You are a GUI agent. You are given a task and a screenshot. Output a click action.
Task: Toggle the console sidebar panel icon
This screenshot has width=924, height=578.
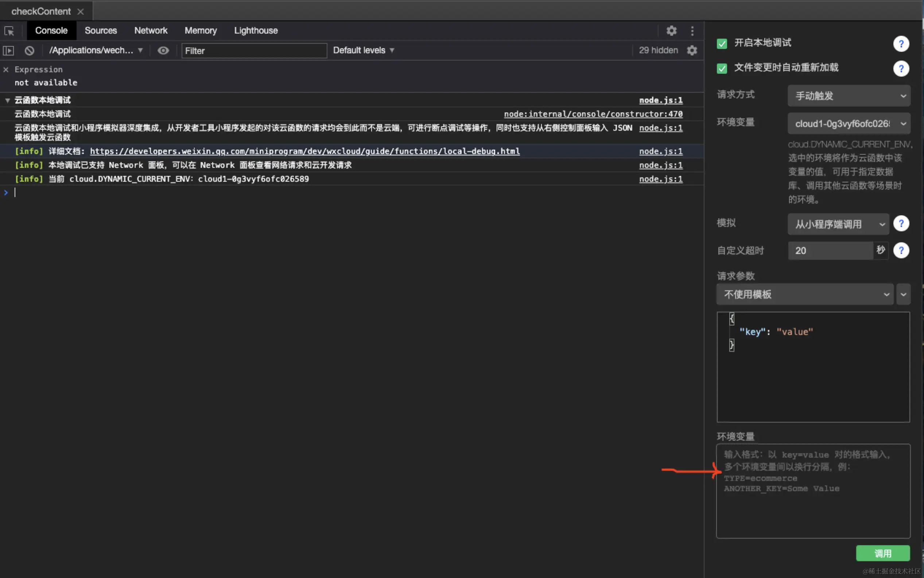pyautogui.click(x=8, y=50)
